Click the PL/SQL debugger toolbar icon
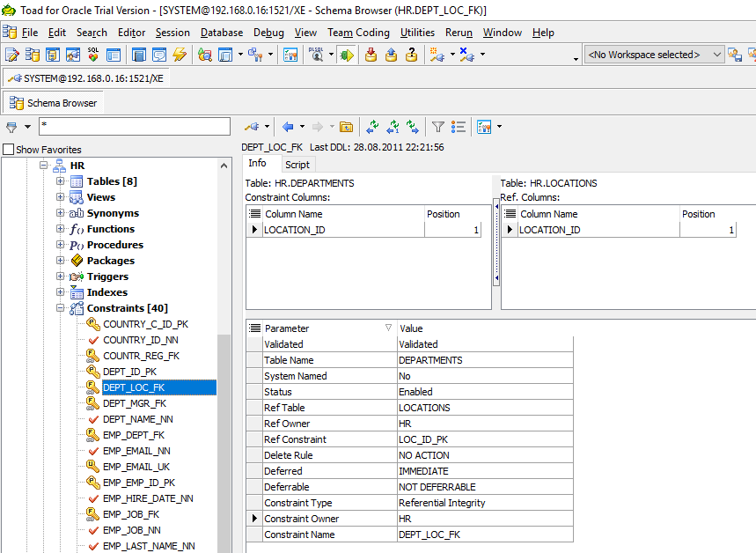756x553 pixels. pos(316,55)
